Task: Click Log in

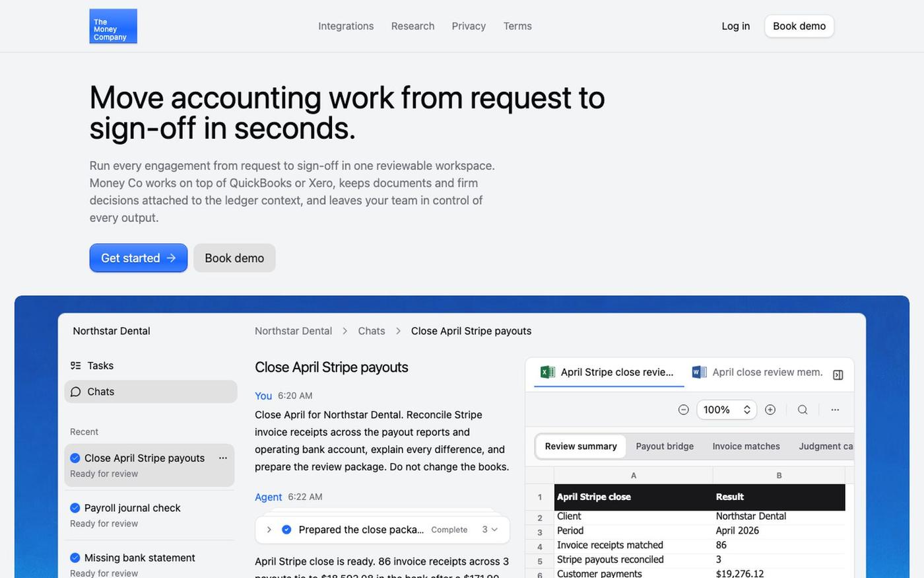Action: point(735,26)
